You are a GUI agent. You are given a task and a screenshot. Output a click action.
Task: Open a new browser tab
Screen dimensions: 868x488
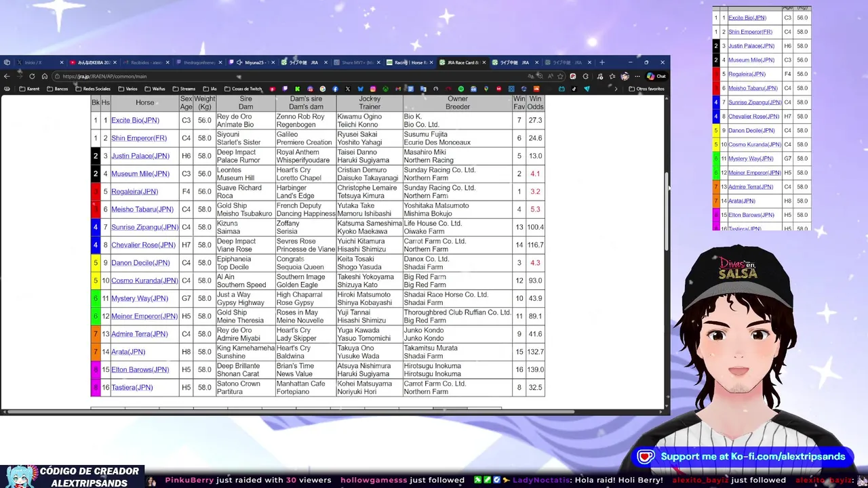pyautogui.click(x=601, y=62)
